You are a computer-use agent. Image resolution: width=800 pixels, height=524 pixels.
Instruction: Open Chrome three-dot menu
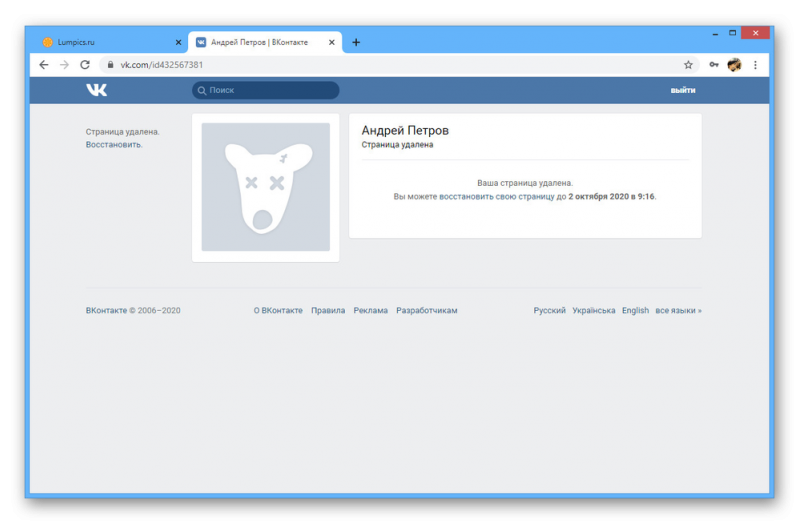(756, 65)
